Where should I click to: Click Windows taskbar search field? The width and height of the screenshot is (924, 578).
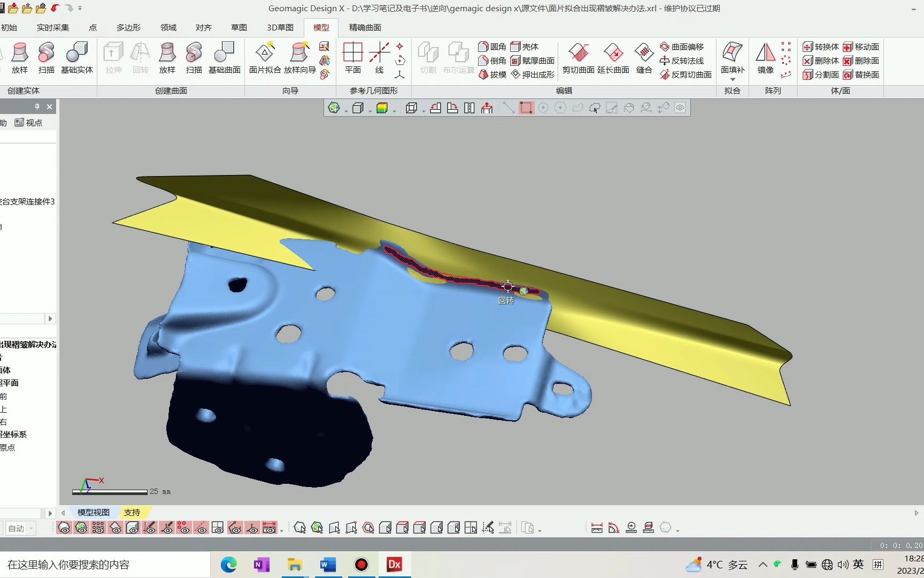(105, 565)
